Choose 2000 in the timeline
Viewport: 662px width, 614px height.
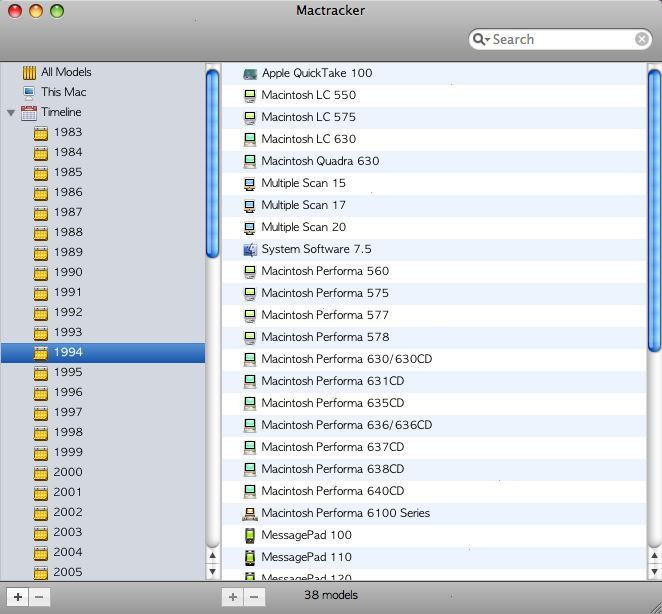pos(103,472)
